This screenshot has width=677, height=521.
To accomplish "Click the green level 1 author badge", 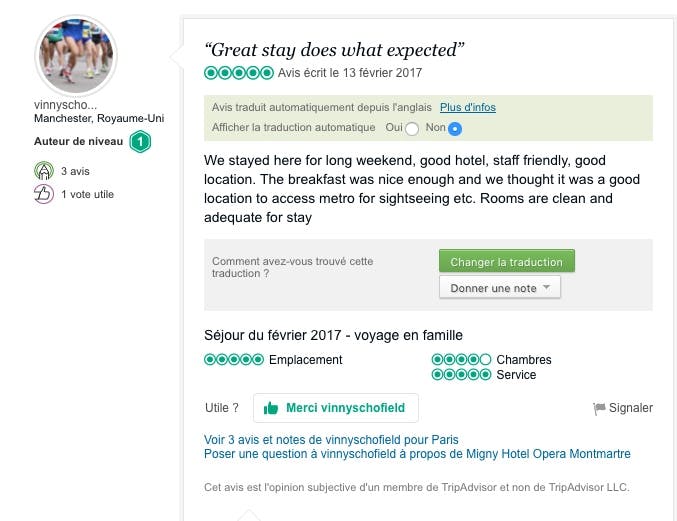I will coord(141,142).
